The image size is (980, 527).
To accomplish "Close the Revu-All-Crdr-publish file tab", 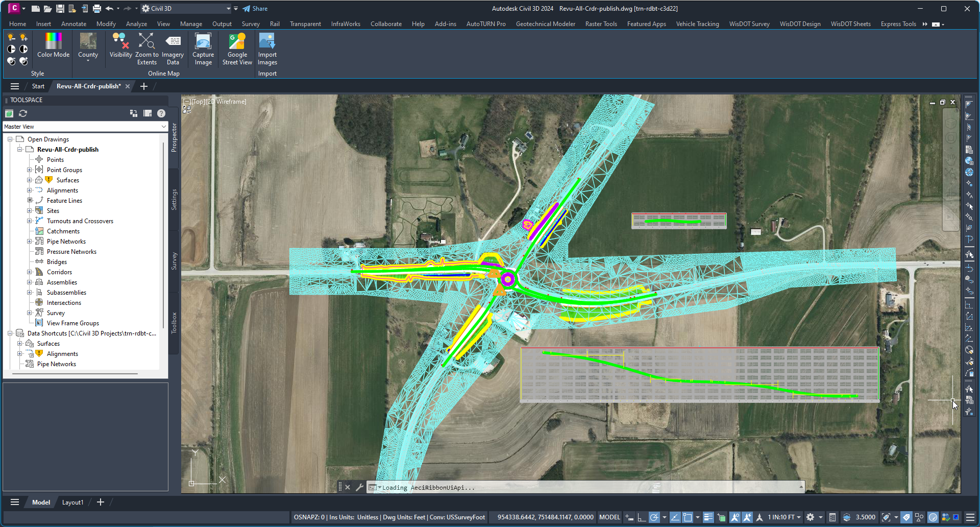I will (x=128, y=86).
